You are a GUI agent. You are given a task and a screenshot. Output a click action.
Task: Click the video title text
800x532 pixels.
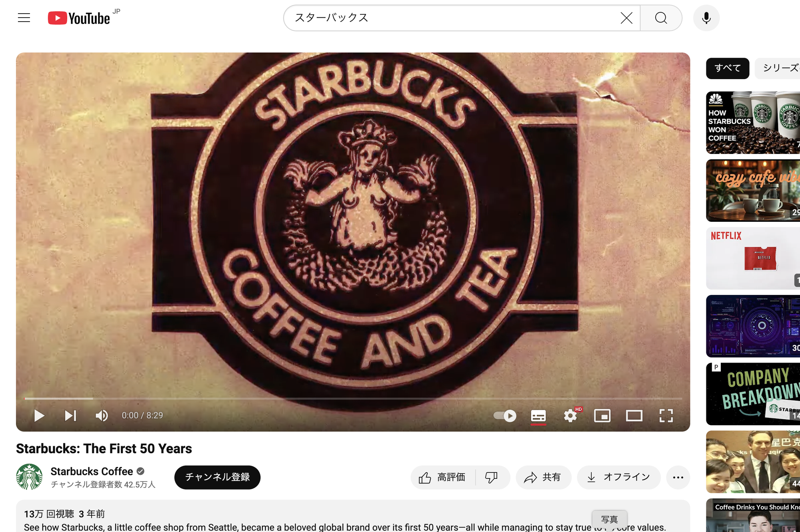[x=104, y=448]
